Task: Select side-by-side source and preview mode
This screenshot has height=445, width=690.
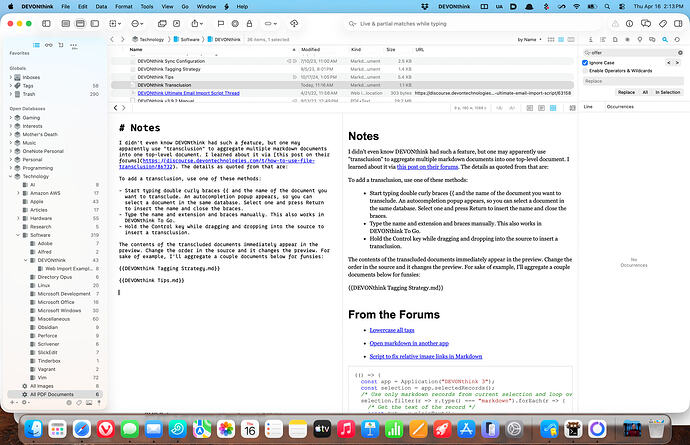Action: pyautogui.click(x=553, y=108)
